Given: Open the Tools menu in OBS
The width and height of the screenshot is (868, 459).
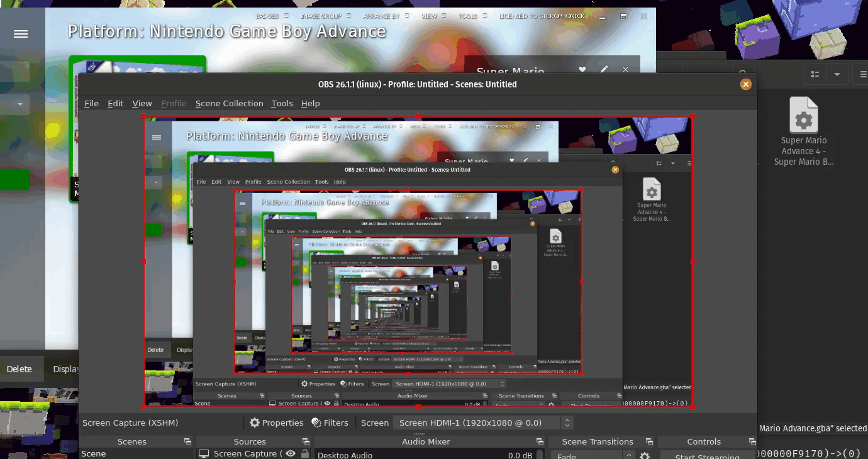Looking at the screenshot, I should pos(282,103).
